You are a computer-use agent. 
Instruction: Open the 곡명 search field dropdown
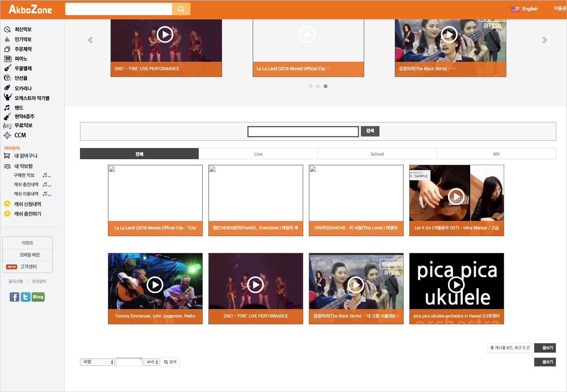point(97,362)
